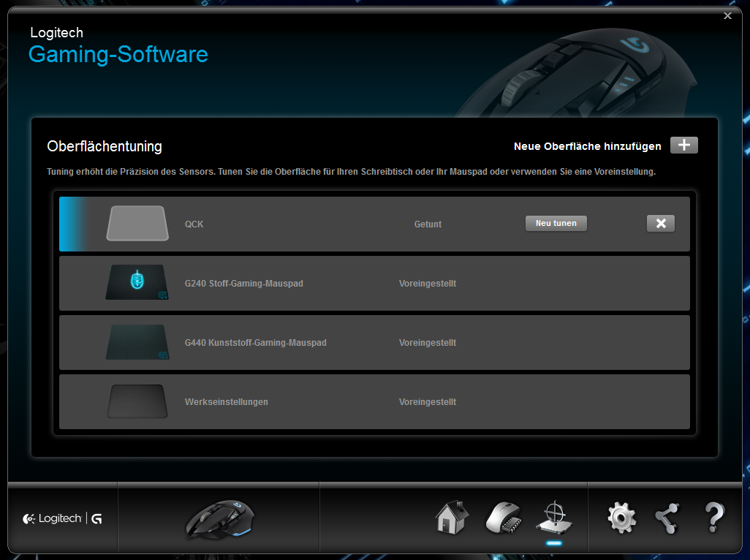
Task: Click the QCK surface name
Action: [194, 224]
